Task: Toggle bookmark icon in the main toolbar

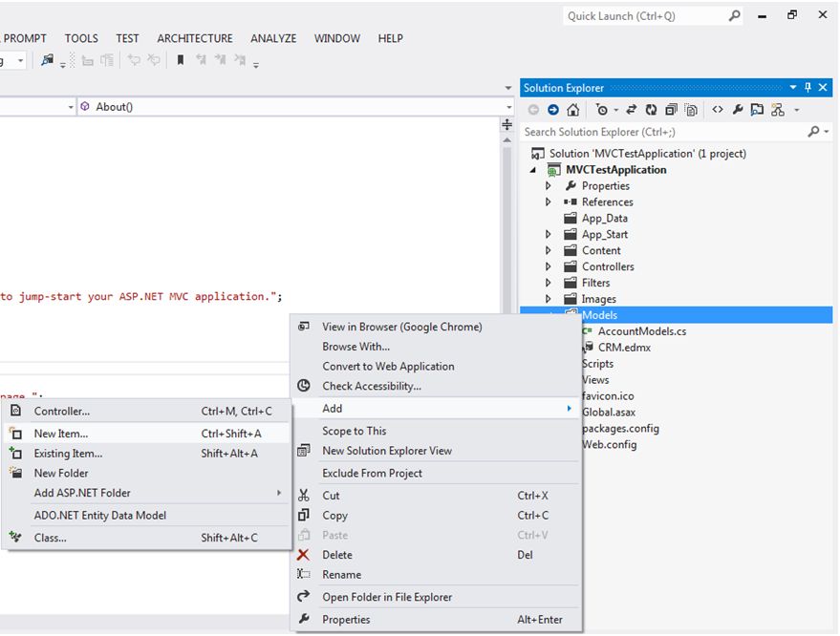Action: 180,60
